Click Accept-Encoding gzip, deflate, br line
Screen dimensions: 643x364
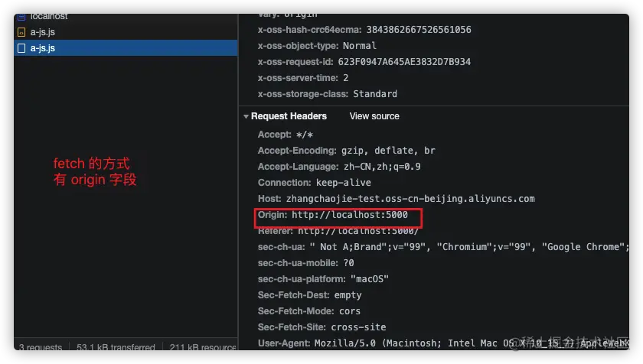point(347,151)
